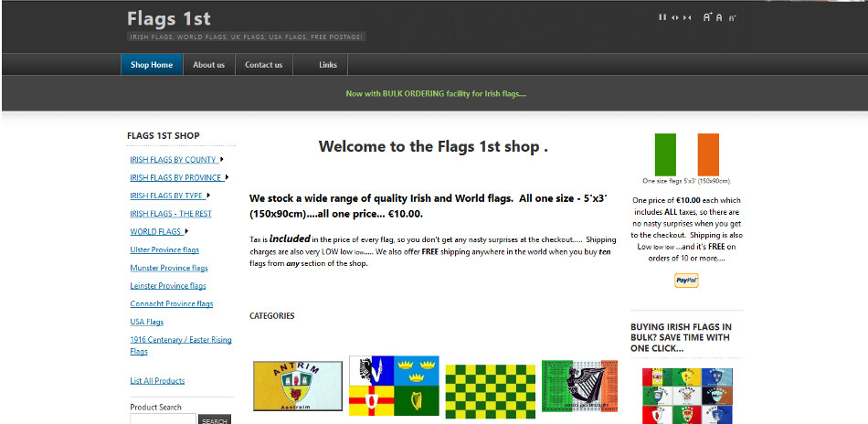The height and width of the screenshot is (424, 868).
Task: Expand Irish Flags By County arrow
Action: [221, 159]
